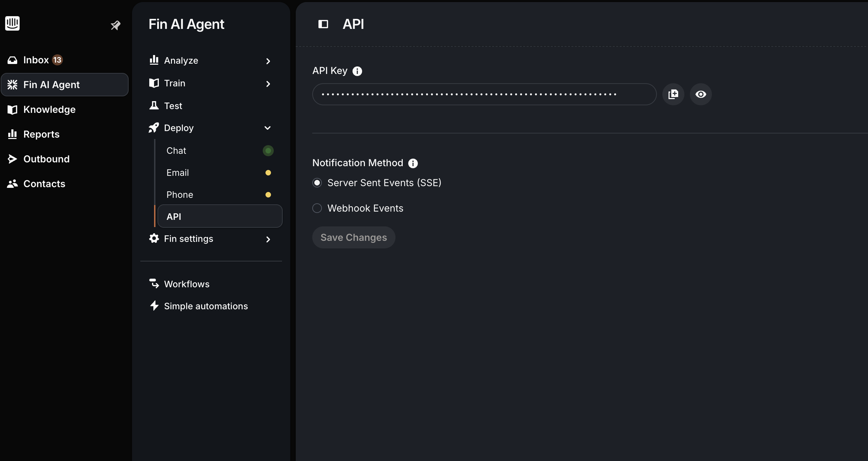
Task: Expand Fin settings chevron
Action: tap(268, 239)
